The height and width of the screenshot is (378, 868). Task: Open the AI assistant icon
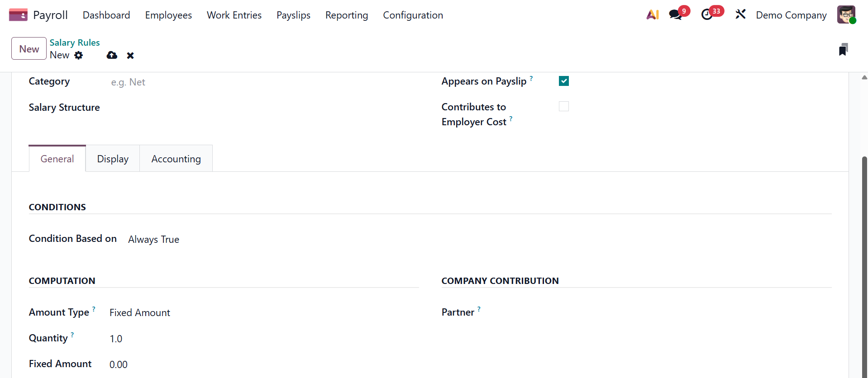click(653, 15)
